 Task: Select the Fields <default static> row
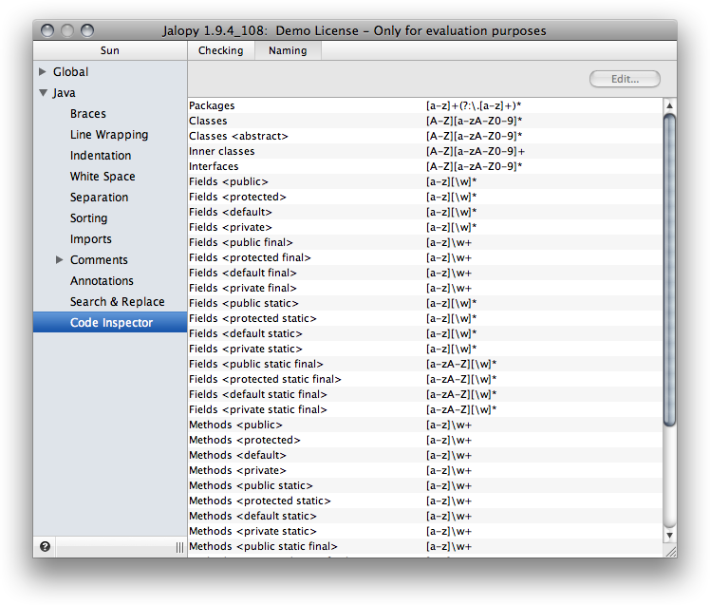pyautogui.click(x=425, y=334)
